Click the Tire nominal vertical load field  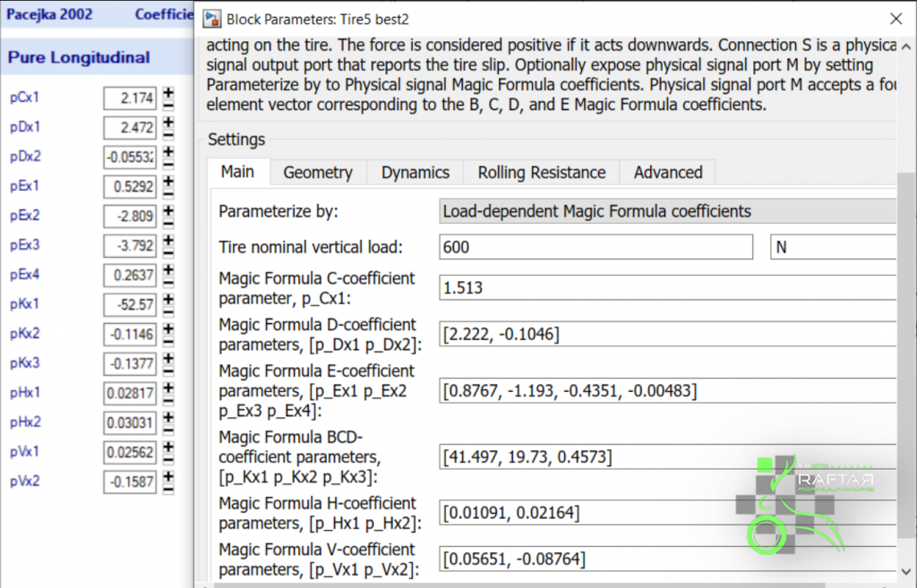pyautogui.click(x=596, y=247)
